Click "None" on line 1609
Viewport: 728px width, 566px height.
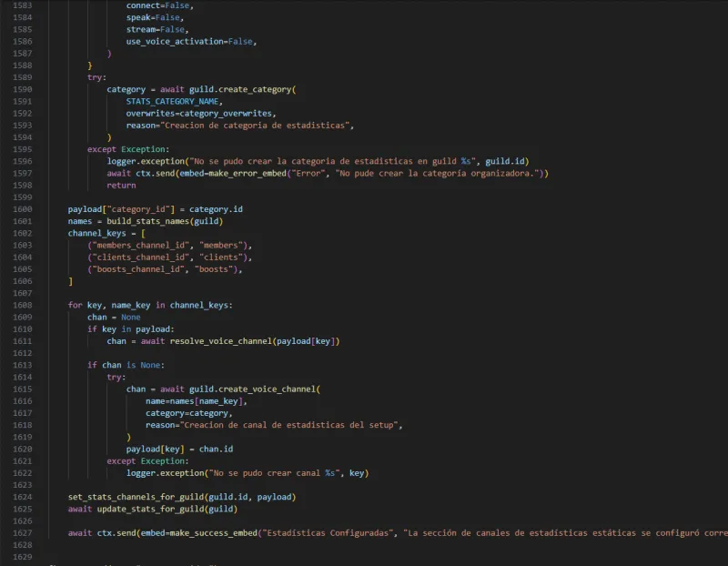pyautogui.click(x=130, y=318)
